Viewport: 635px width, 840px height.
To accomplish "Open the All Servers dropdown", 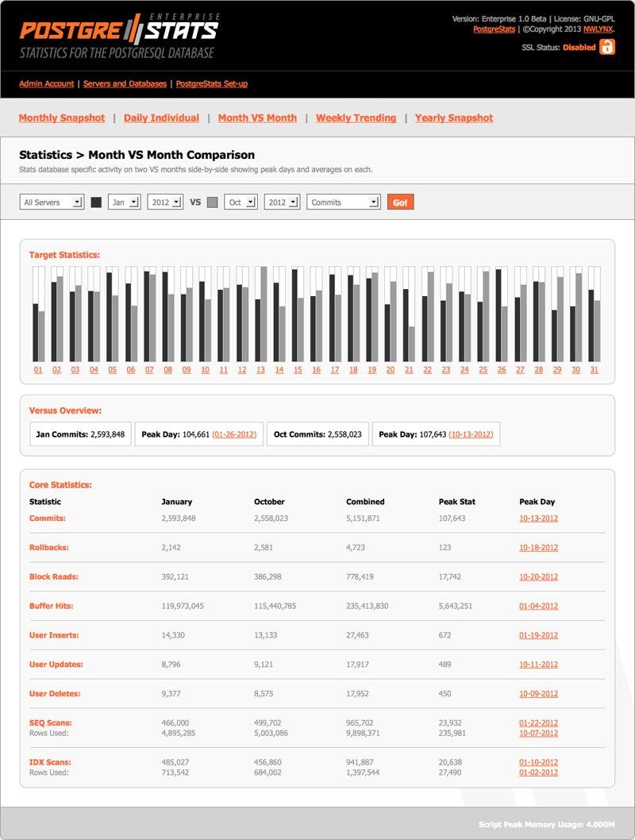I will click(52, 202).
